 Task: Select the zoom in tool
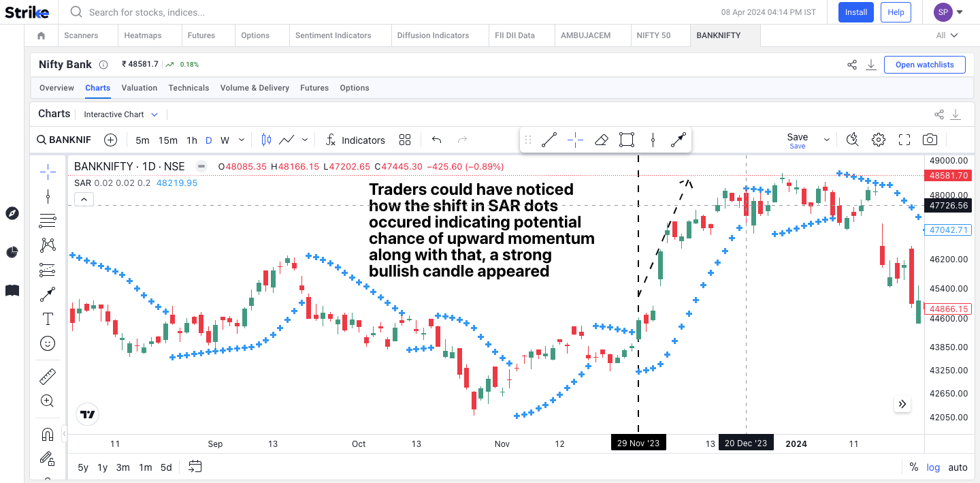point(48,401)
